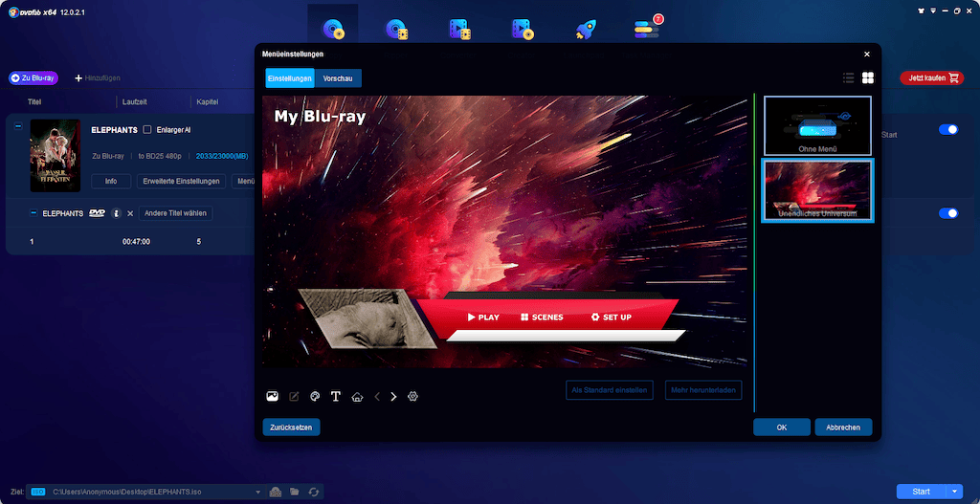
Task: Toggle off the ELEPHANTS title switch
Action: [x=947, y=129]
